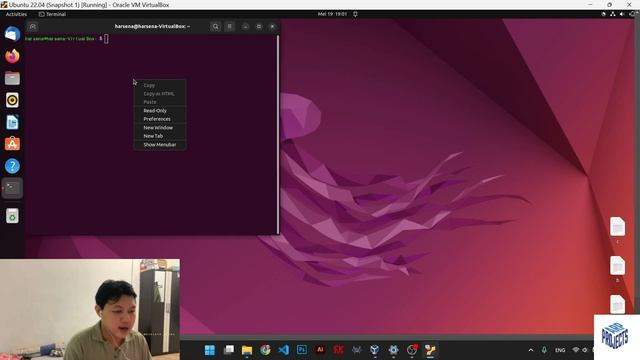640x360 pixels.
Task: Open the Terminal app menu in panel
Action: click(52, 14)
